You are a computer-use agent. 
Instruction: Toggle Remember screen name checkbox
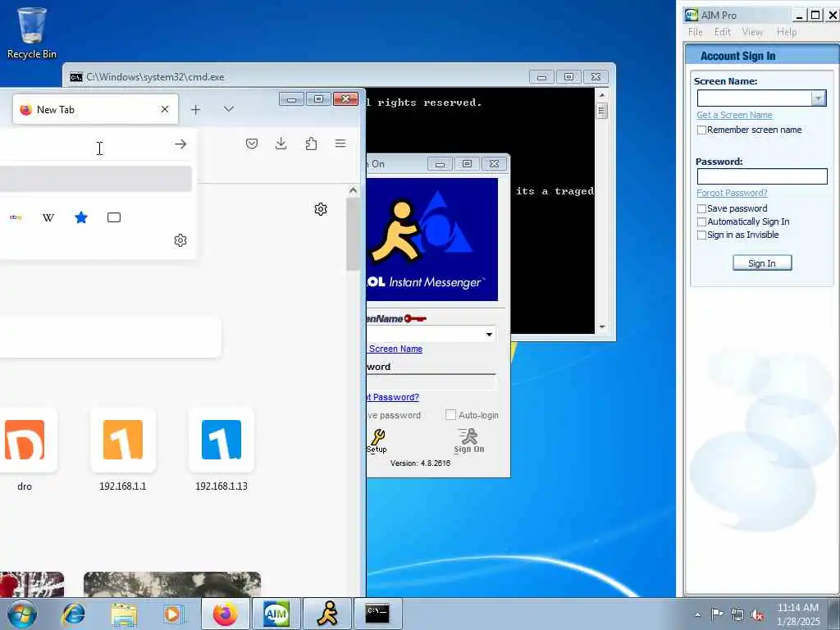click(x=701, y=130)
